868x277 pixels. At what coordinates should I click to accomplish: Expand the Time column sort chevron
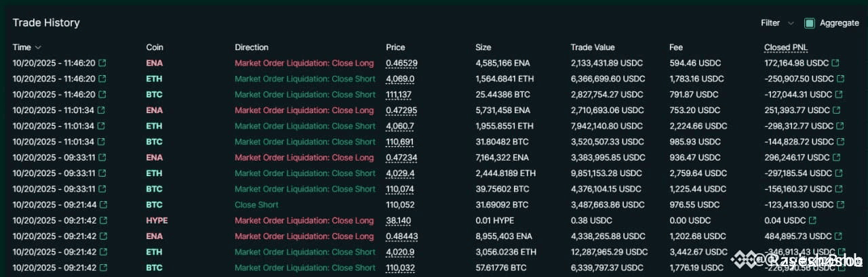(38, 47)
